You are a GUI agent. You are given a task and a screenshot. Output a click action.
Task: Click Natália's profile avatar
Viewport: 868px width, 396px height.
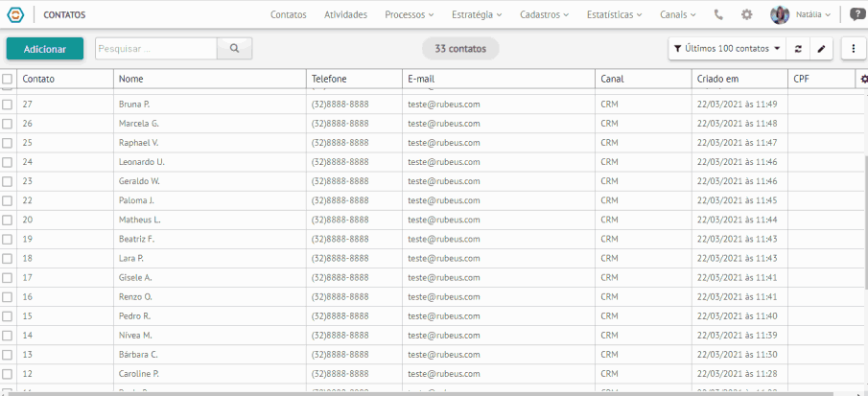click(780, 15)
